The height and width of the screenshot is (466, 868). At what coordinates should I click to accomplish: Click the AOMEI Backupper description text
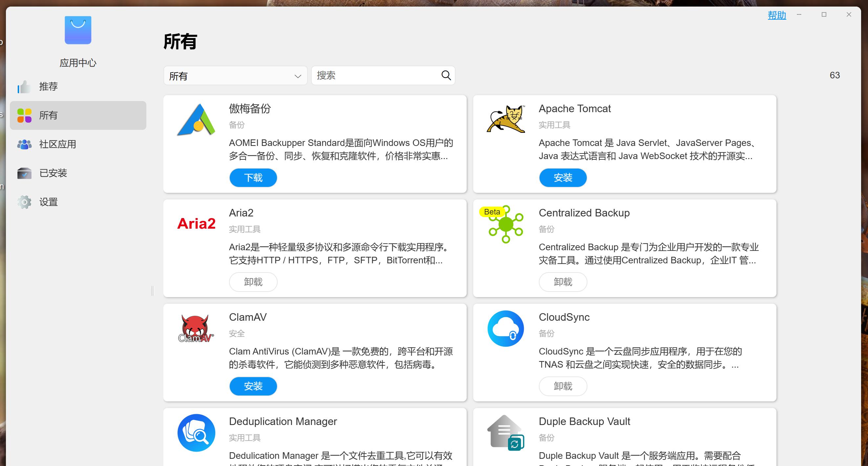pos(341,150)
